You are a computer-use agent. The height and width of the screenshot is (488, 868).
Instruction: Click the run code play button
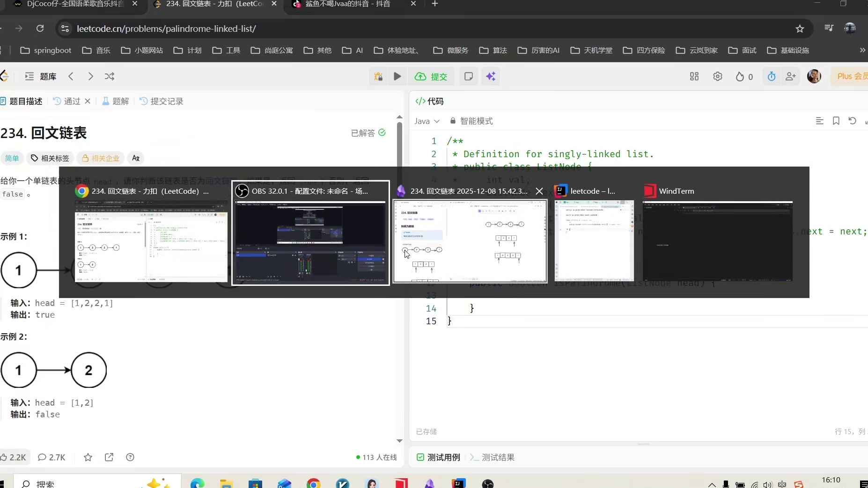[x=397, y=76]
